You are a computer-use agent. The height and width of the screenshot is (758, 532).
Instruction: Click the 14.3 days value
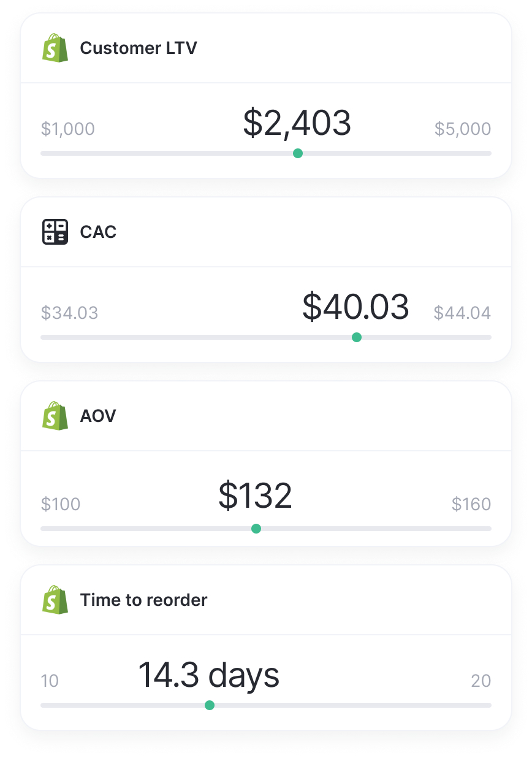208,675
